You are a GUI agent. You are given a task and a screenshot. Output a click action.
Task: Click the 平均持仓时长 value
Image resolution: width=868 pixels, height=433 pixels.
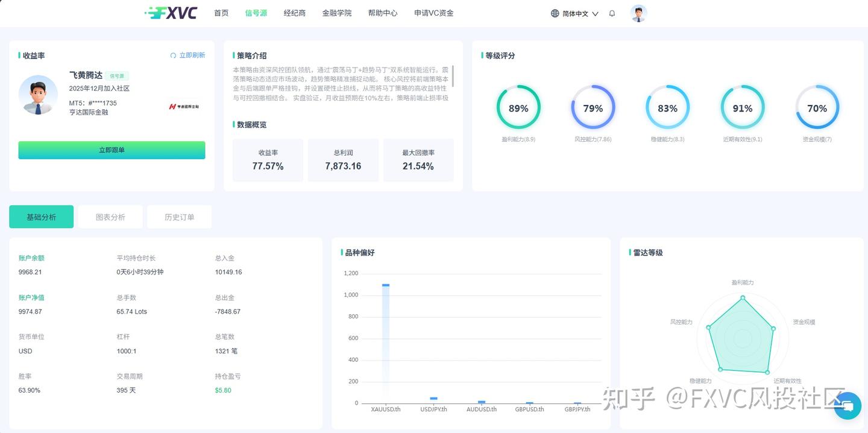[x=140, y=272]
